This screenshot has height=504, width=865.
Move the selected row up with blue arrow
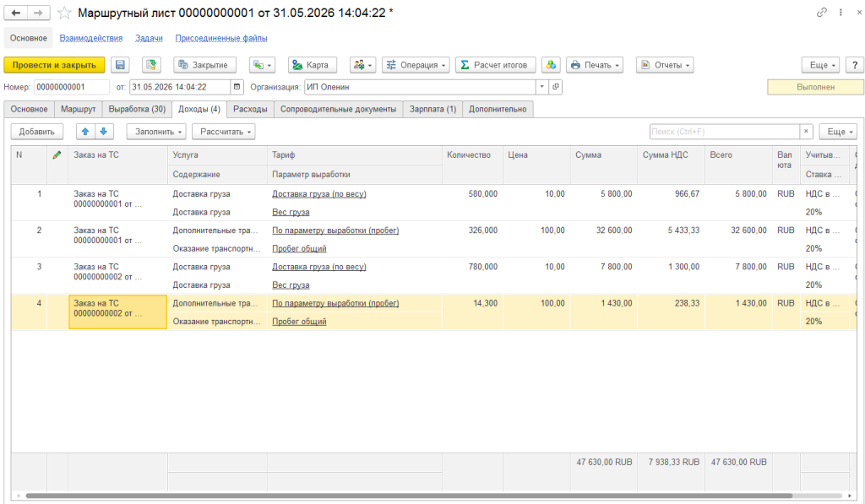coord(85,132)
